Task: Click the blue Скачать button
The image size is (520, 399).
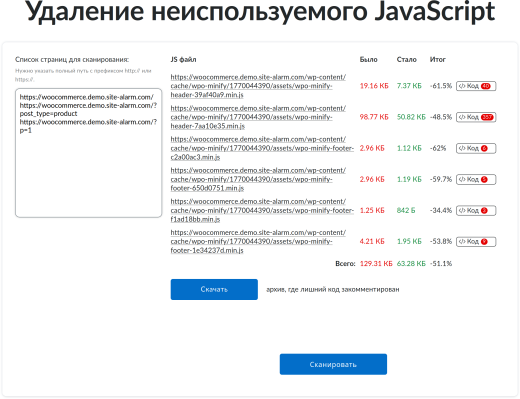Action: coord(214,289)
